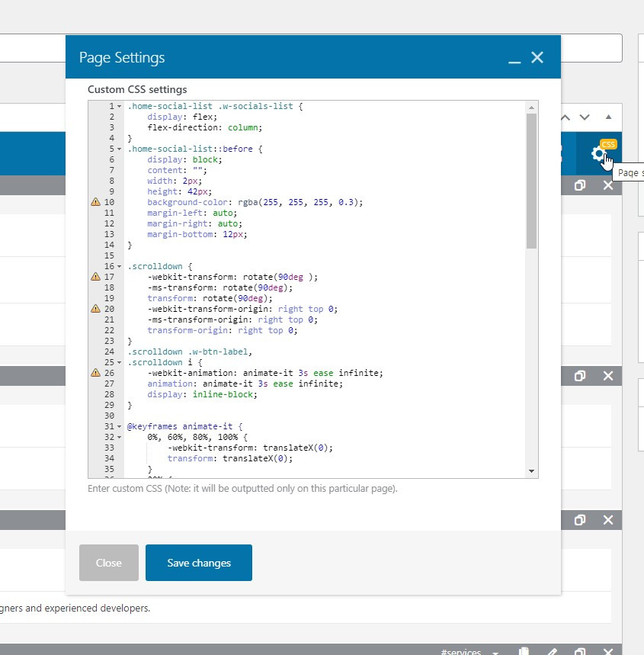This screenshot has height=655, width=644.
Task: Click the upward chevron above the gear icon
Action: pyautogui.click(x=566, y=117)
